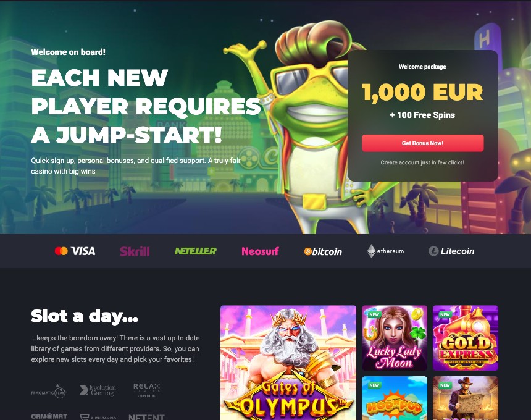
Task: Select the Neosurf payment logo
Action: click(260, 251)
